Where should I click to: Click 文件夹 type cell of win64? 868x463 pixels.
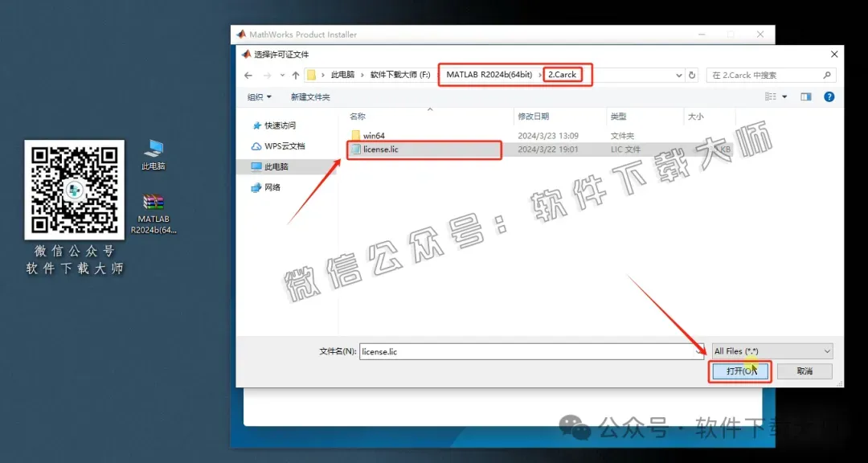tap(622, 135)
